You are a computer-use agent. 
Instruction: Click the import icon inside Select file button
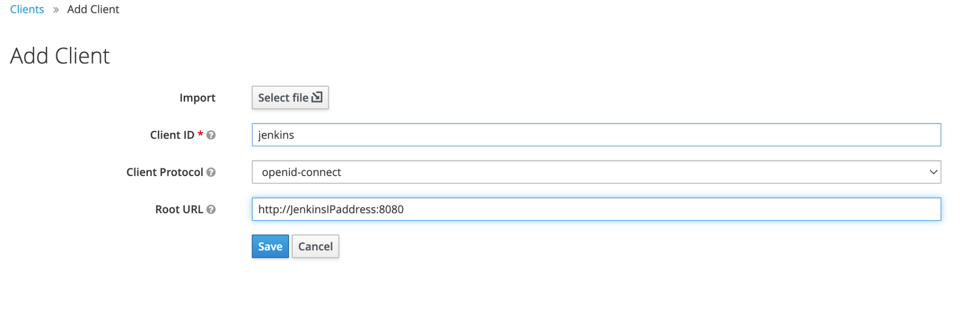click(317, 97)
